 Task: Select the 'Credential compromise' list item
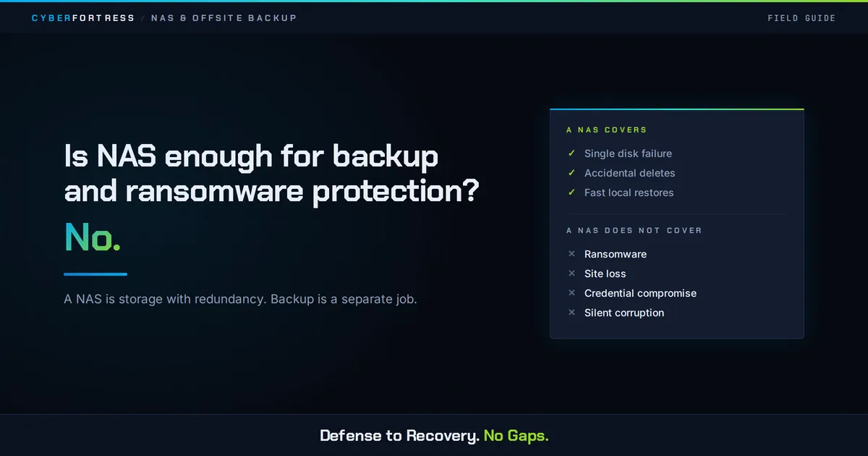point(641,293)
